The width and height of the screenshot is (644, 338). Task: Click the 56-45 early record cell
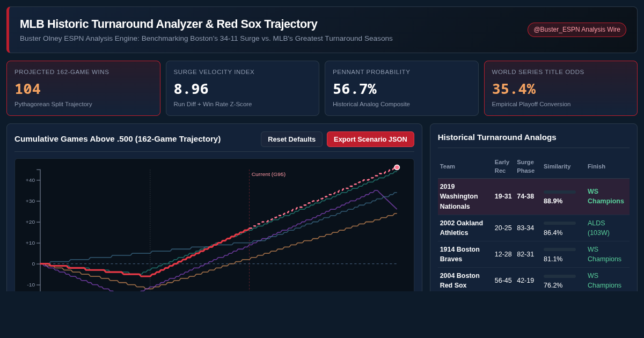click(503, 281)
